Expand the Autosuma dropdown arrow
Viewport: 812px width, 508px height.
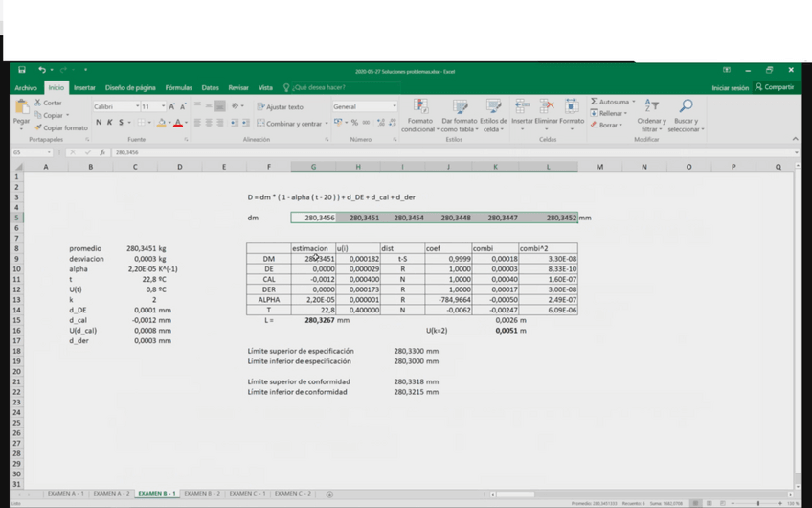[633, 102]
